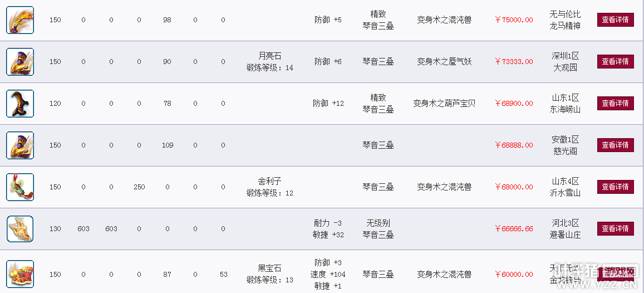Click the 变身术之蜃气妖 label
644x293 pixels.
point(444,62)
